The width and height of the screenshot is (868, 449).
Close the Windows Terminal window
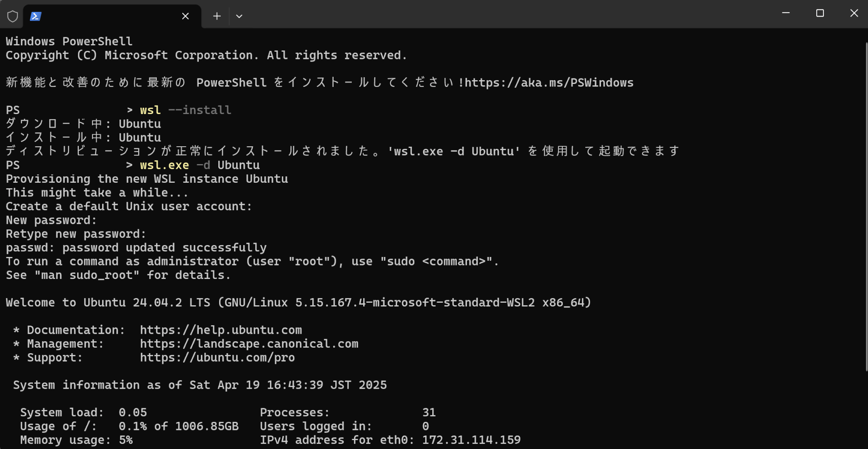854,13
